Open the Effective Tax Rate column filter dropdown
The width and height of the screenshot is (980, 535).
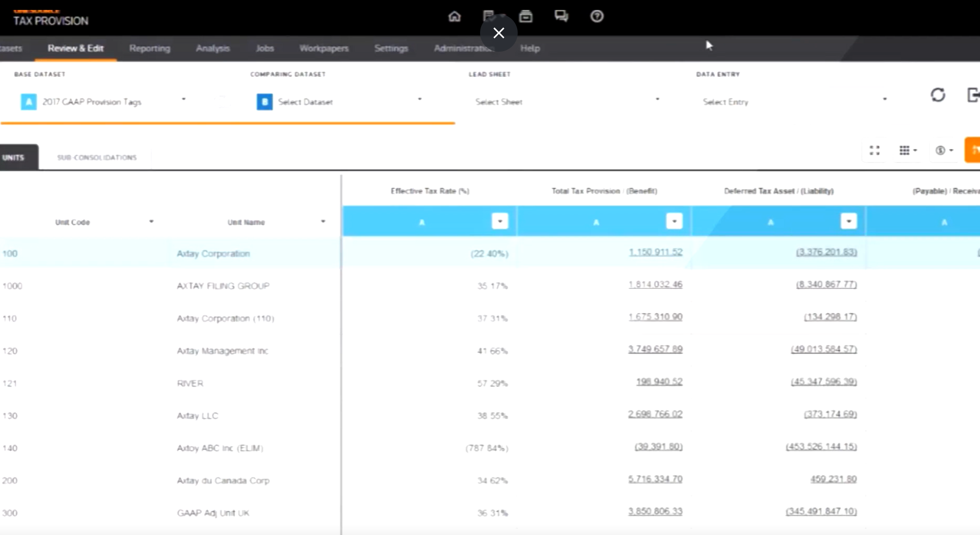[499, 221]
